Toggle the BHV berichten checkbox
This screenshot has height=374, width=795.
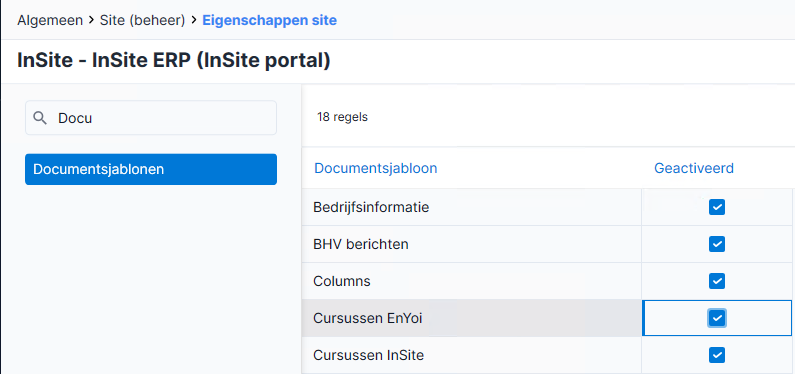click(717, 244)
